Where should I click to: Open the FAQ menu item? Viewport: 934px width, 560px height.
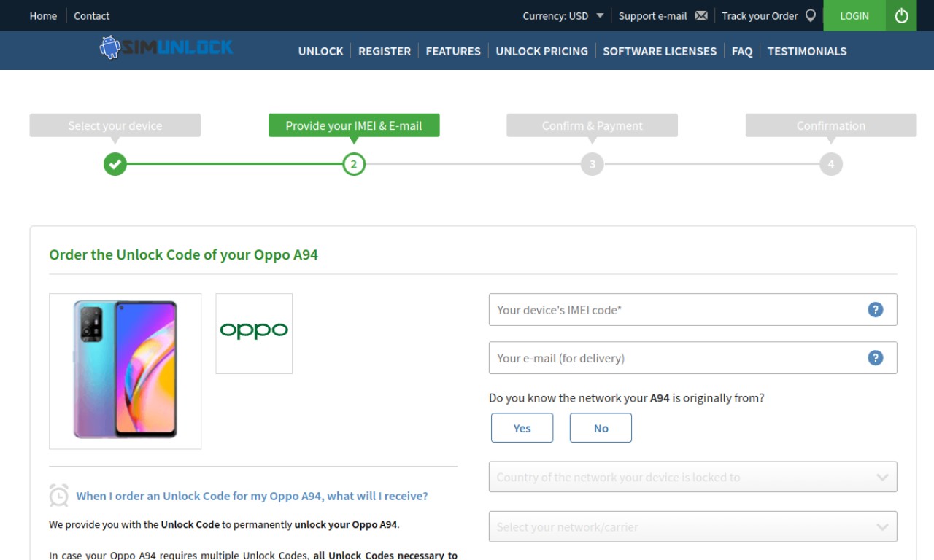742,51
